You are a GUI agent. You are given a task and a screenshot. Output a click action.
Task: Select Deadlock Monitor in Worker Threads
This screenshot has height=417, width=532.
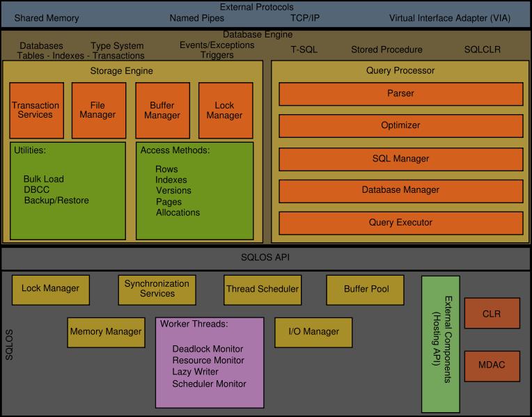point(208,349)
